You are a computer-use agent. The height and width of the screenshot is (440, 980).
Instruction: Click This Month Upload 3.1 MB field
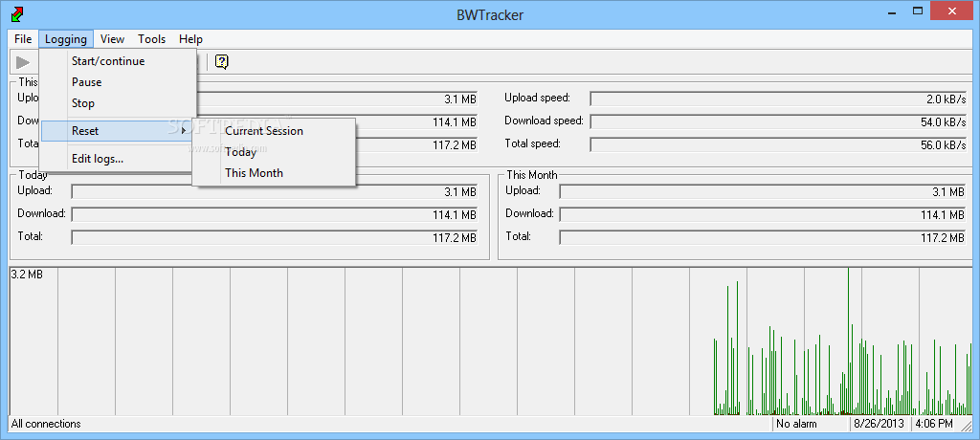tap(763, 192)
